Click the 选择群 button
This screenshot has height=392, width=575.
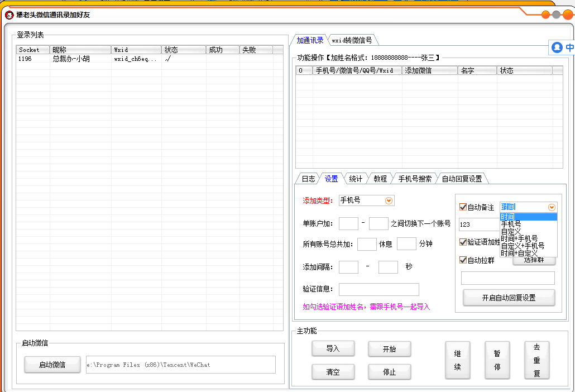534,261
